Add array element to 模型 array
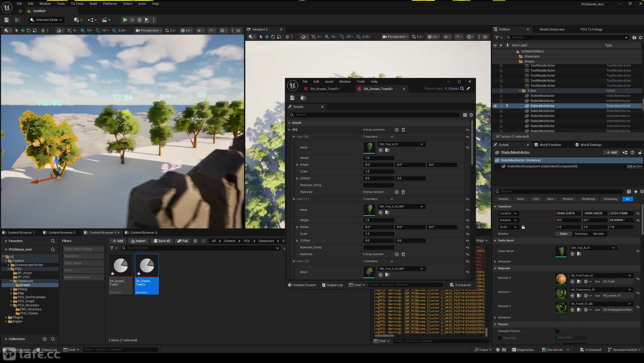 [x=396, y=130]
